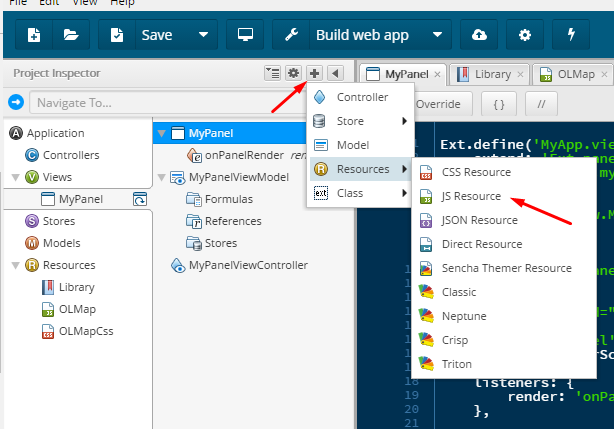614x429 pixels.
Task: Close the MyPanel tab
Action: point(437,74)
